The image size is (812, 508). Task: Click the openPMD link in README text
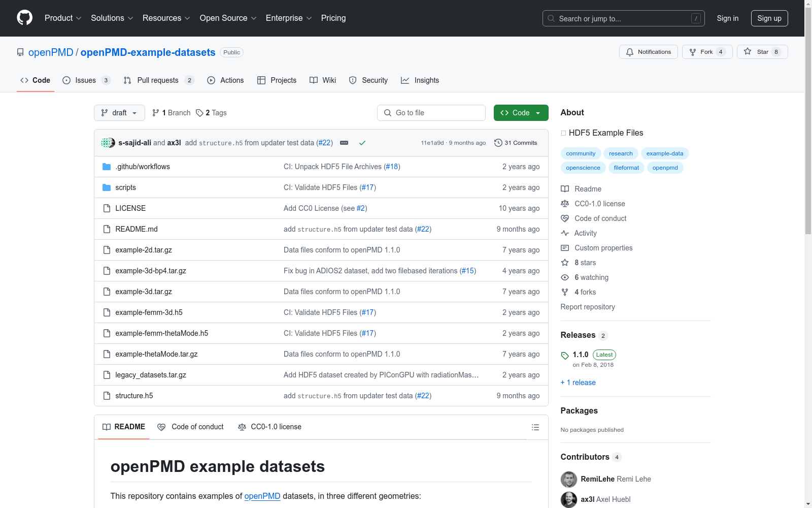(262, 496)
